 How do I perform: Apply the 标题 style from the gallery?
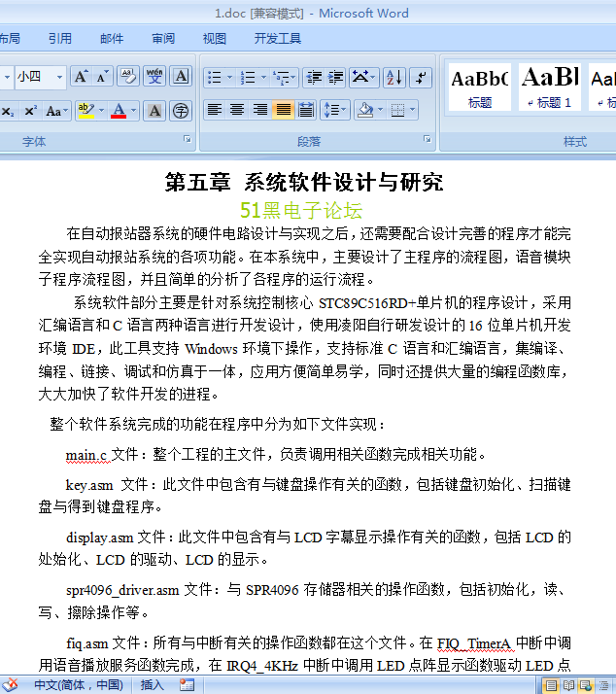480,87
